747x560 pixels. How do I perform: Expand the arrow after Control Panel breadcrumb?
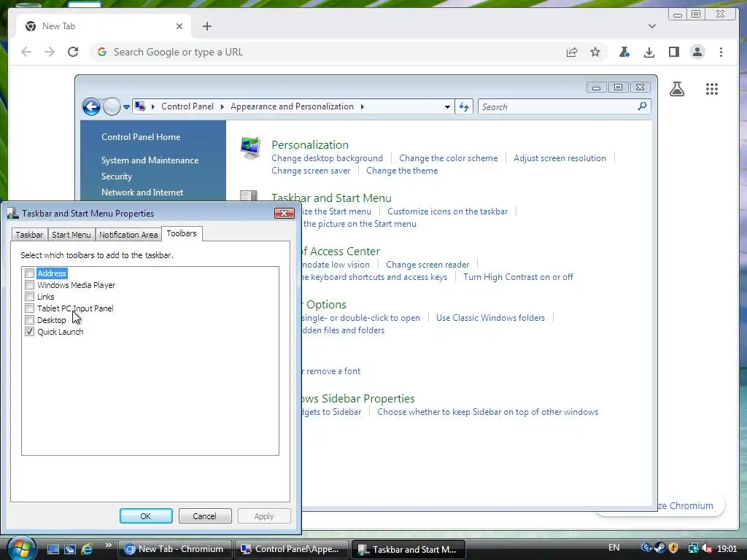click(222, 106)
